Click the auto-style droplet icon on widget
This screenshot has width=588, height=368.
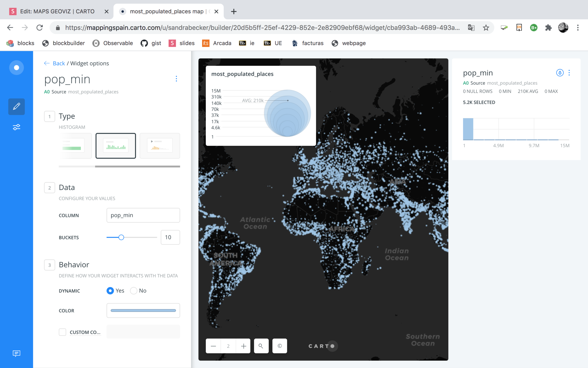[x=560, y=73]
